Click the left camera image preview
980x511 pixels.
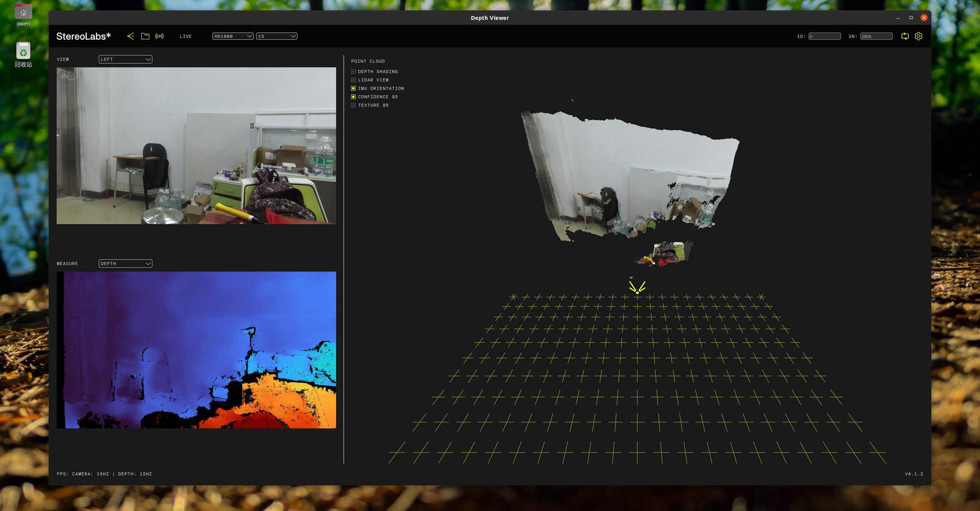(x=196, y=145)
